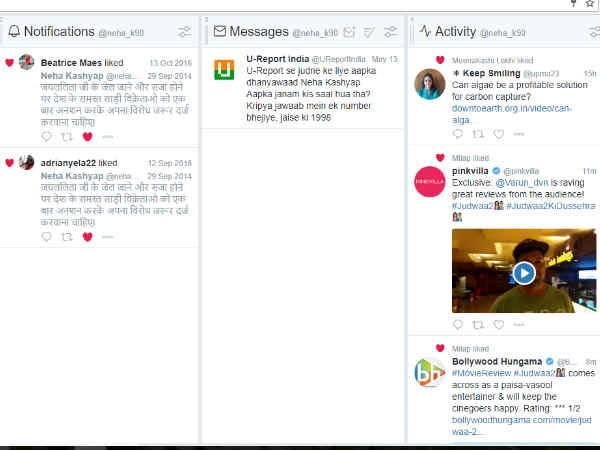Screen dimensions: 600x450
Task: Retweet the tweet liked by Beatrice Maes
Action: (67, 136)
